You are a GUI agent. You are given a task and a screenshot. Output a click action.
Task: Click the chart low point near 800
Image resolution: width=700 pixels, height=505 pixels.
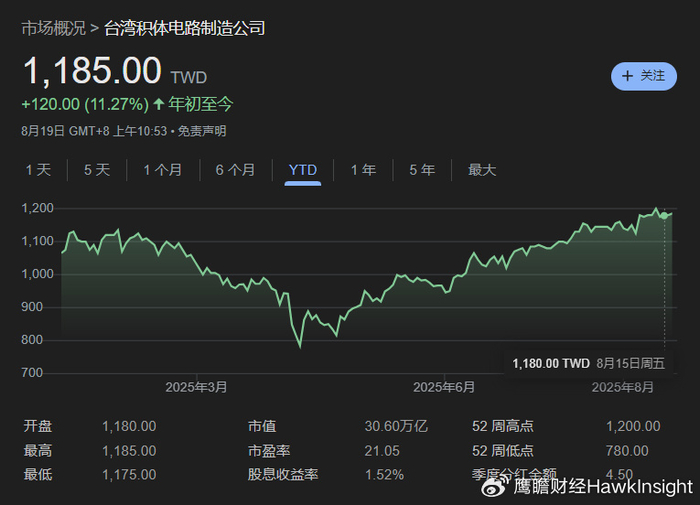click(x=298, y=346)
